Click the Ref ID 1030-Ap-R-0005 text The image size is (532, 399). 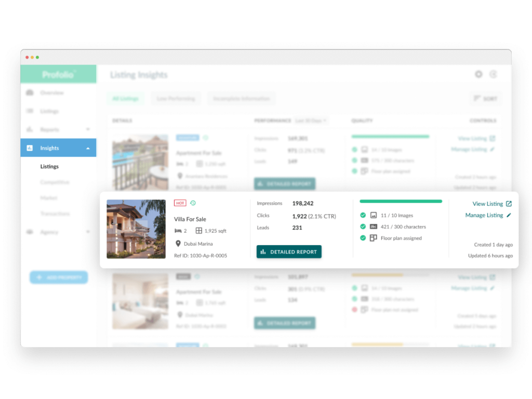coord(201,256)
